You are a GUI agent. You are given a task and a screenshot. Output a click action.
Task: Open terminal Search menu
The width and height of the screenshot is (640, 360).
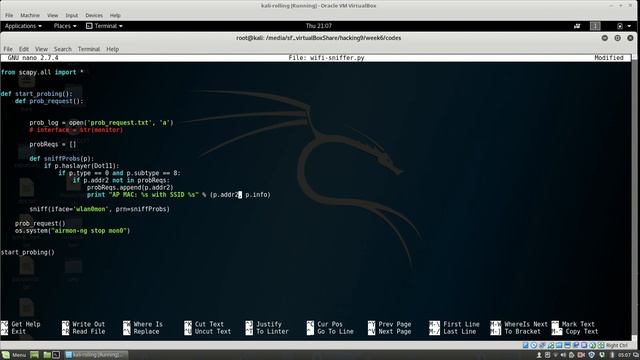(62, 49)
